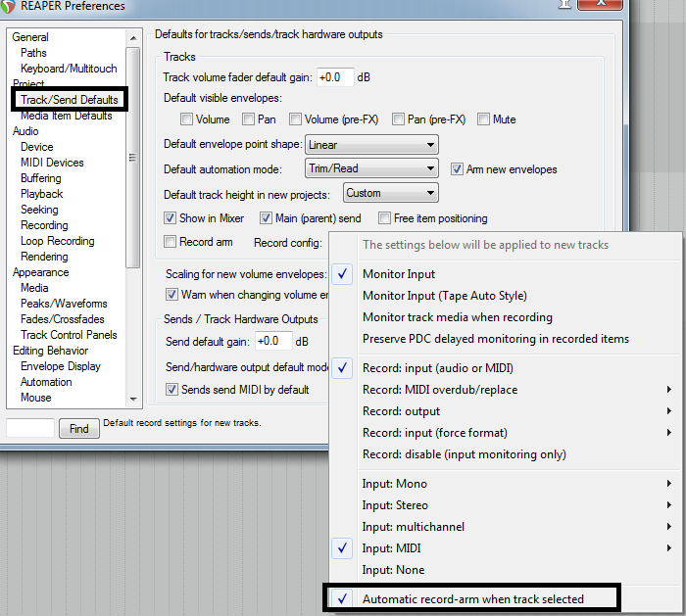The width and height of the screenshot is (686, 616).
Task: Open MIDI Devices preferences page
Action: coord(52,163)
